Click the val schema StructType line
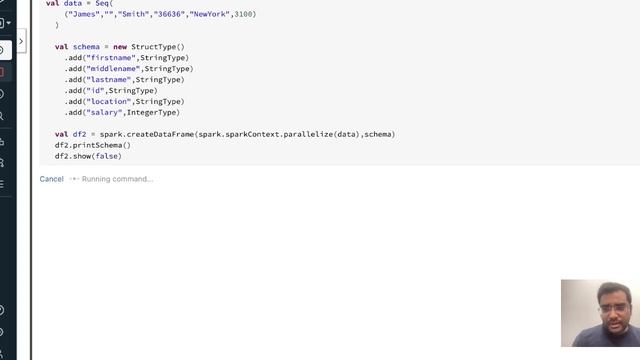The height and width of the screenshot is (360, 640). pyautogui.click(x=120, y=47)
